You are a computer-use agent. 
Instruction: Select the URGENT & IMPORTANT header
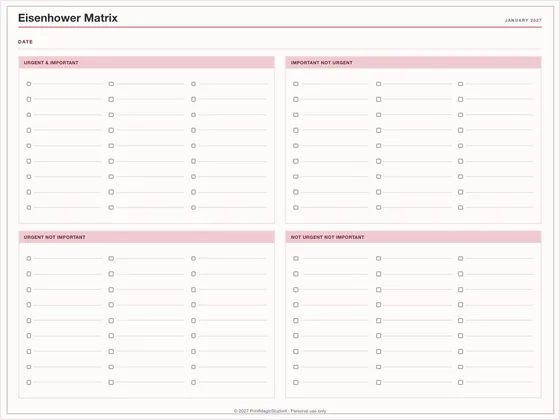coord(147,62)
